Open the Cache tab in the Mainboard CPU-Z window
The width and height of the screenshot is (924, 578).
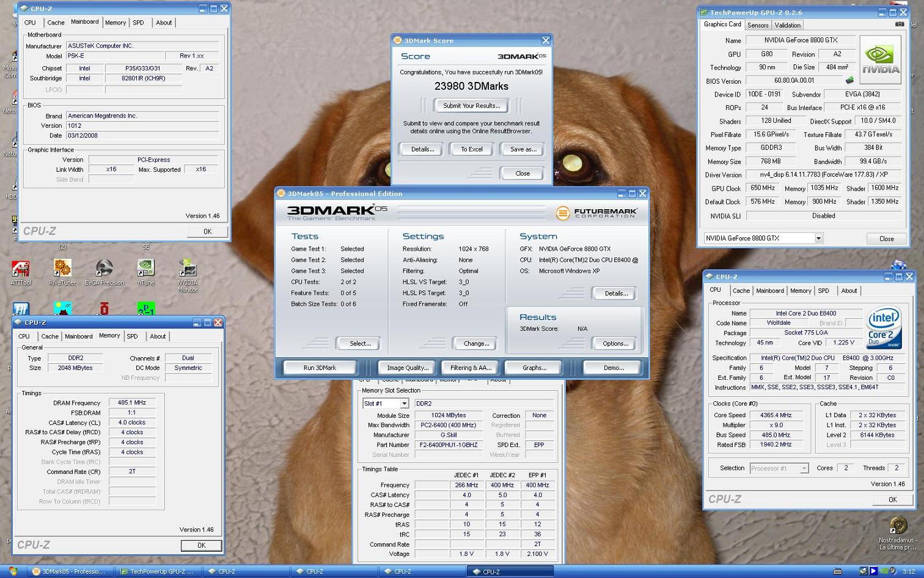click(x=56, y=23)
